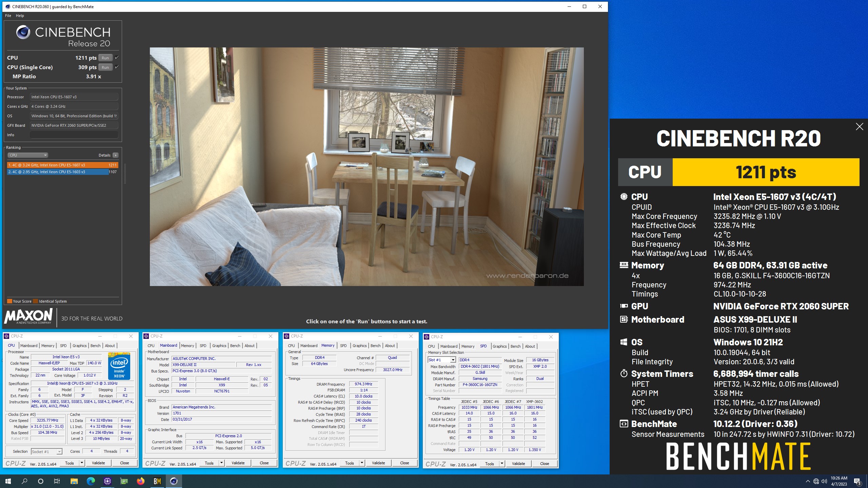
Task: Open taskbar Search magnifier
Action: click(x=24, y=481)
